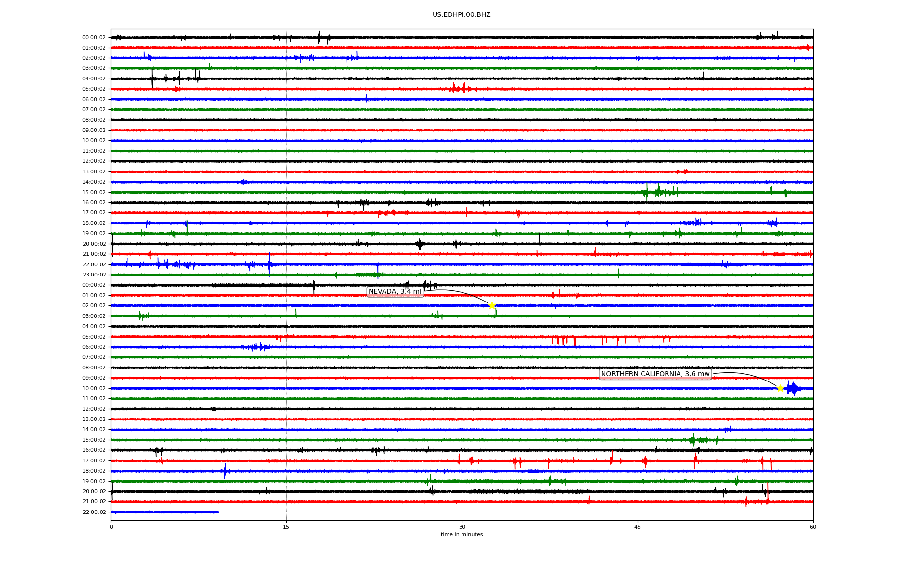Screen dimensions: 924x578
Task: Click the 10:00:02 label on the California event trace
Action: [x=94, y=389]
